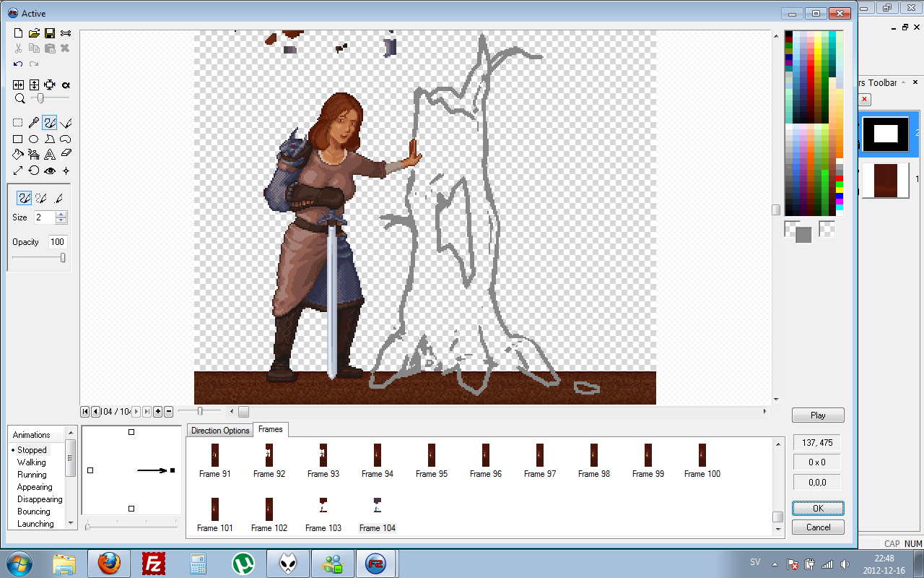Go to the previous frame
Screen dimensions: 924x578
coord(95,412)
